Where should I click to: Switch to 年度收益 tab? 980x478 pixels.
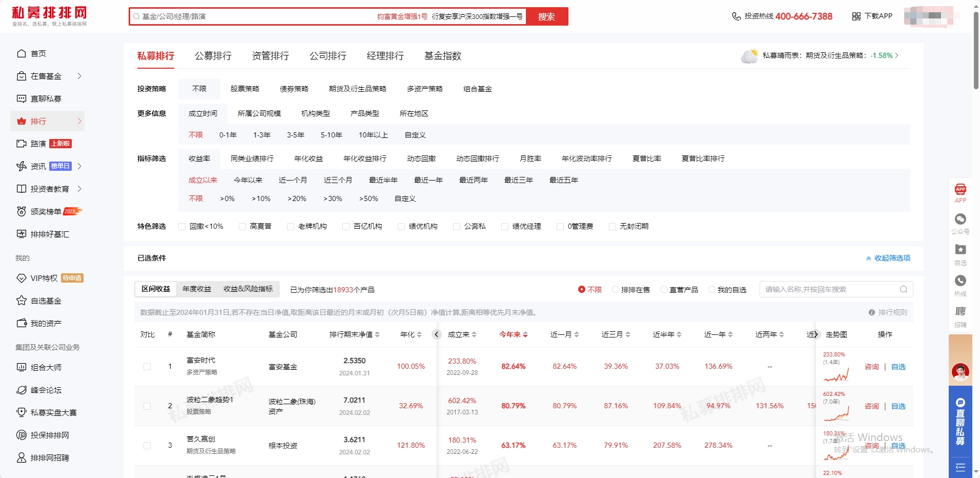(x=197, y=289)
